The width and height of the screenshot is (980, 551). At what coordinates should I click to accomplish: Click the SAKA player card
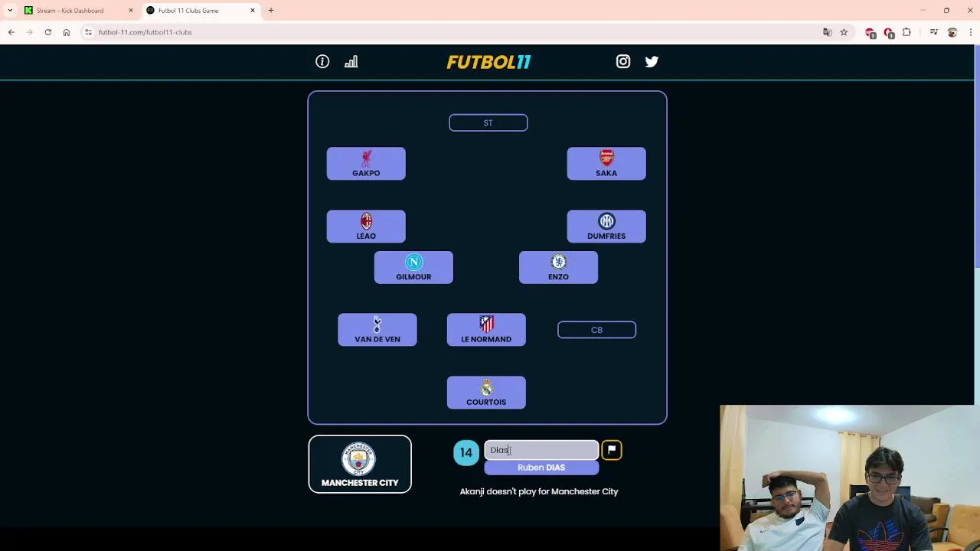(x=606, y=164)
